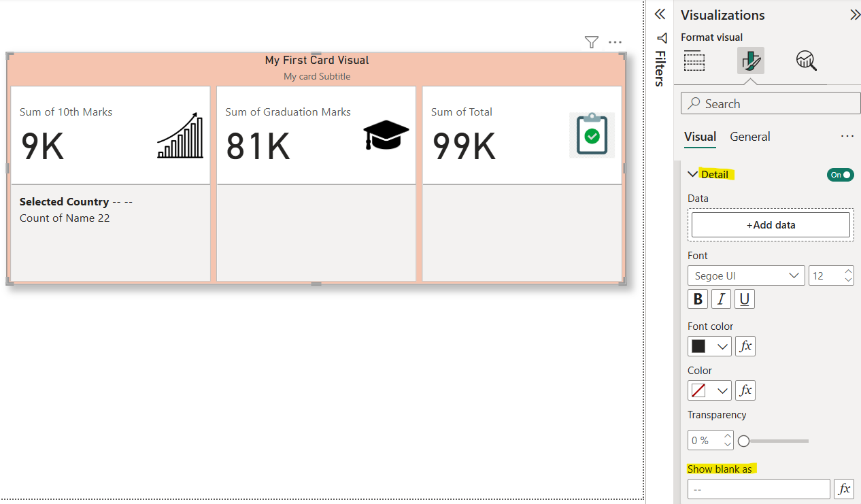Click the fx button next to Show blank as
Image resolution: width=861 pixels, height=504 pixels.
pyautogui.click(x=844, y=489)
